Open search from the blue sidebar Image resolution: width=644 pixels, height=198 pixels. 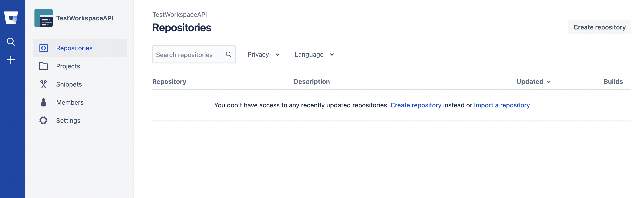pos(11,41)
